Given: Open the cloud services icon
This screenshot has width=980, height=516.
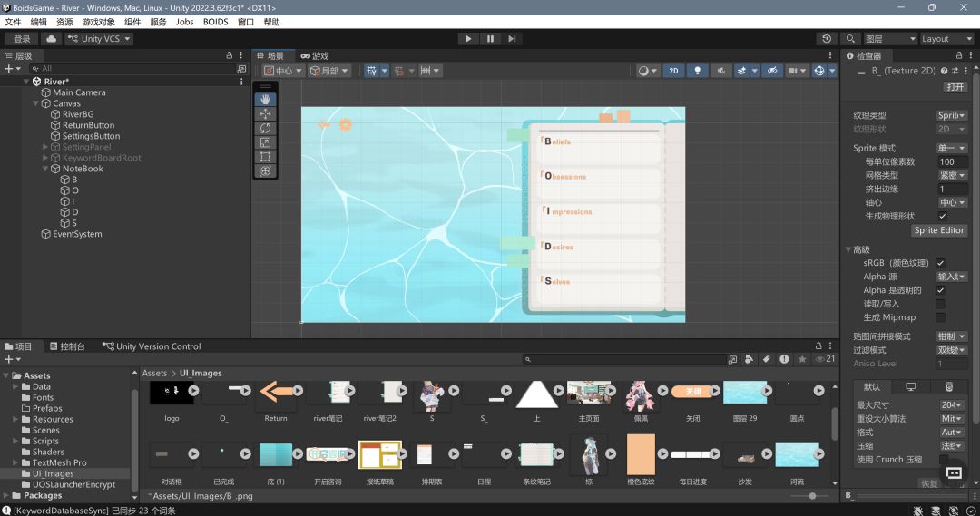Looking at the screenshot, I should click(x=51, y=39).
